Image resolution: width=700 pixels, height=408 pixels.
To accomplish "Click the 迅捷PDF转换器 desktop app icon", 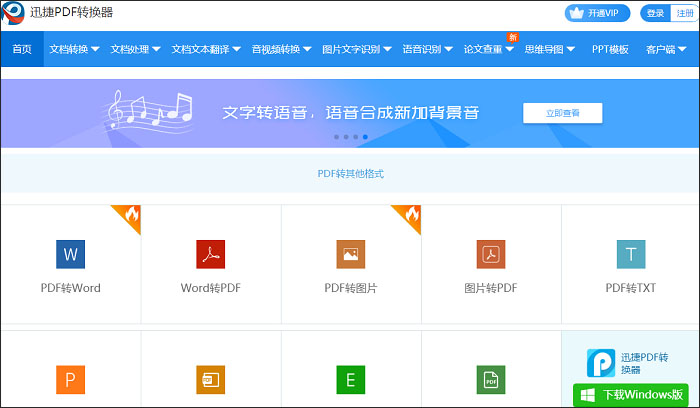I will (601, 363).
